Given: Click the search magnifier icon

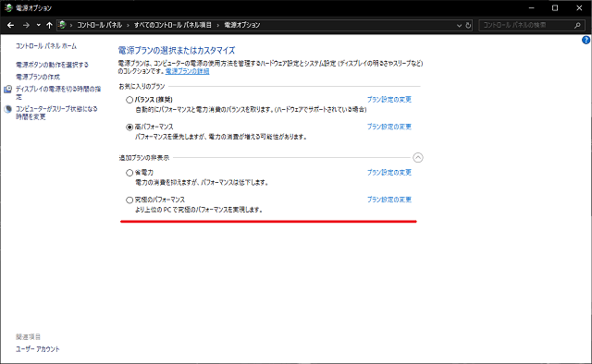Looking at the screenshot, I should (x=577, y=25).
